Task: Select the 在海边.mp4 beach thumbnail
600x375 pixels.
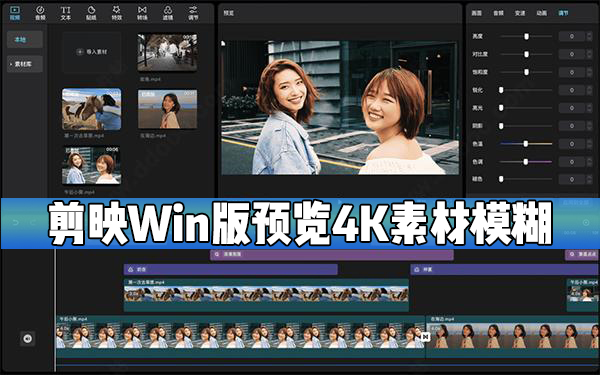Action: coord(168,109)
